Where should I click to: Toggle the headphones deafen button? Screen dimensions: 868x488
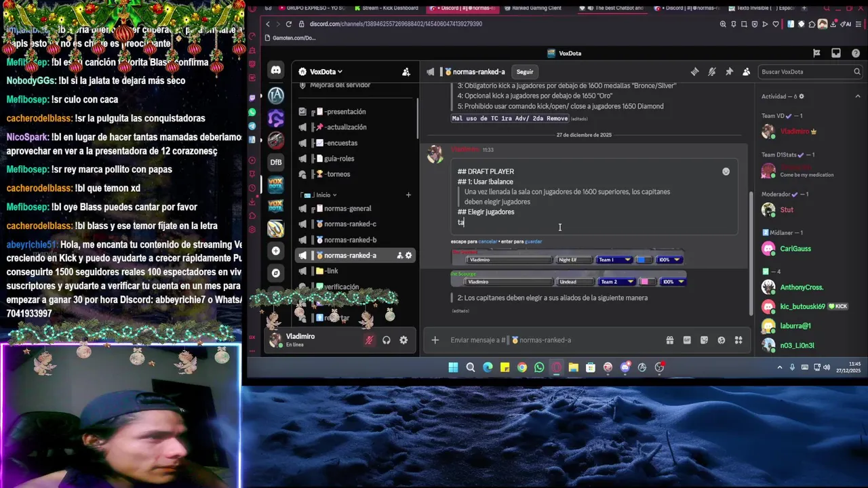point(387,340)
